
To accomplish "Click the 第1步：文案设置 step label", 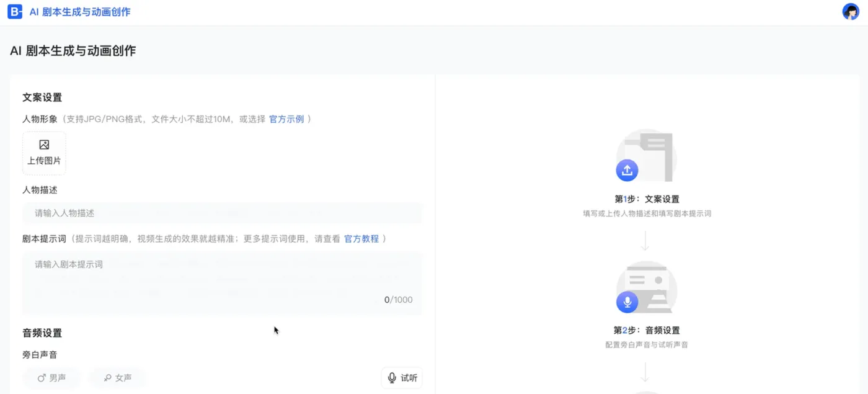I will click(x=647, y=199).
